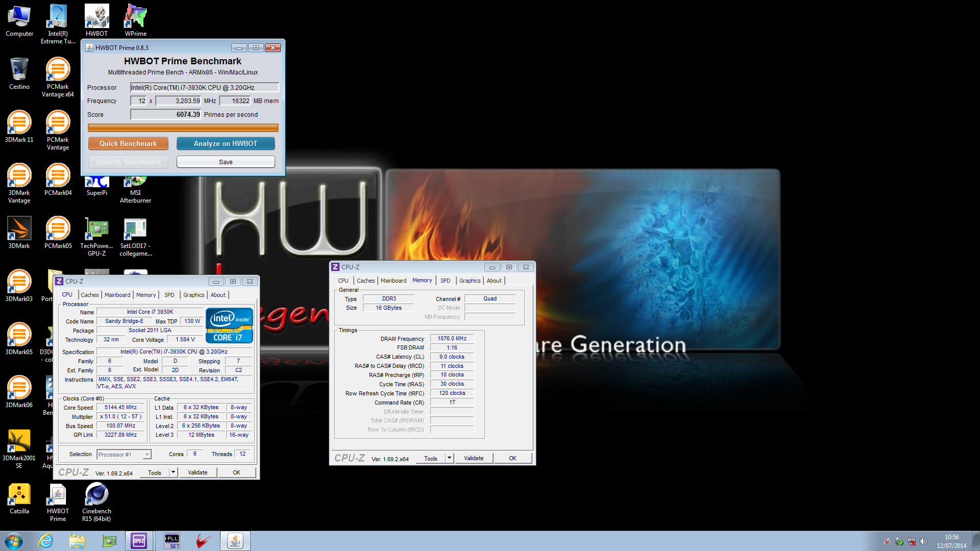Open Caches tab in left CPU-Z window
This screenshot has width=980, height=551.
pos(90,295)
